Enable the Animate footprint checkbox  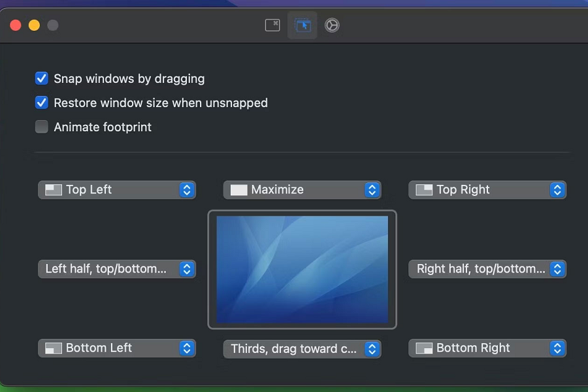42,127
